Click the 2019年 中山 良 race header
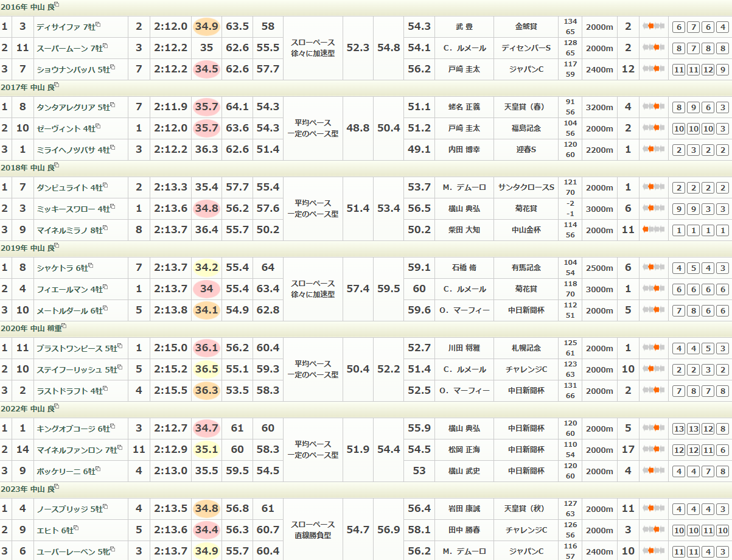 27,248
